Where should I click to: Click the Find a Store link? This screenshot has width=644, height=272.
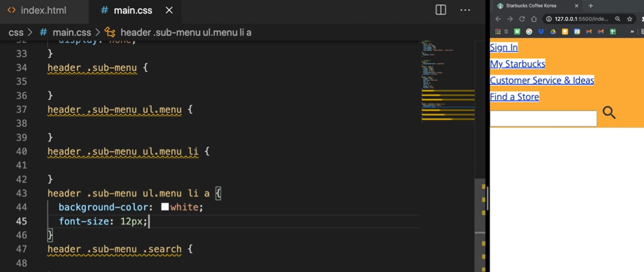coord(514,97)
